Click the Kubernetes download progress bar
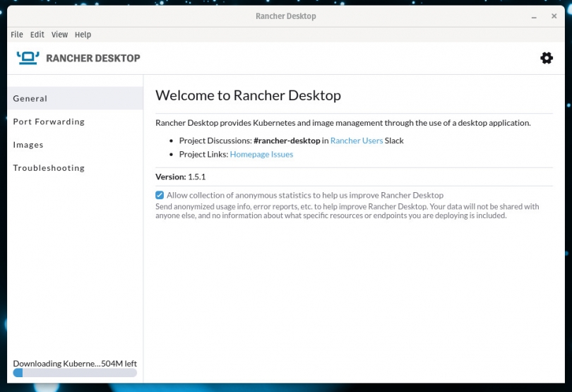The height and width of the screenshot is (392, 572). pos(75,373)
